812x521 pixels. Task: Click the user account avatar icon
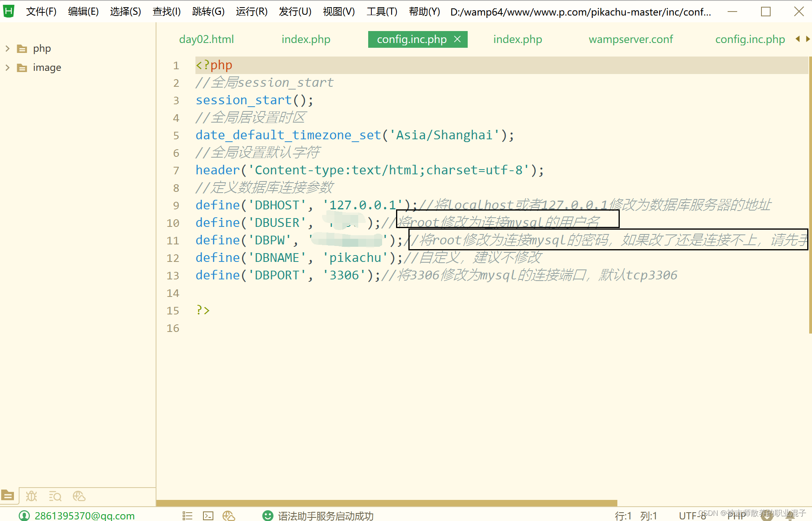[24, 516]
